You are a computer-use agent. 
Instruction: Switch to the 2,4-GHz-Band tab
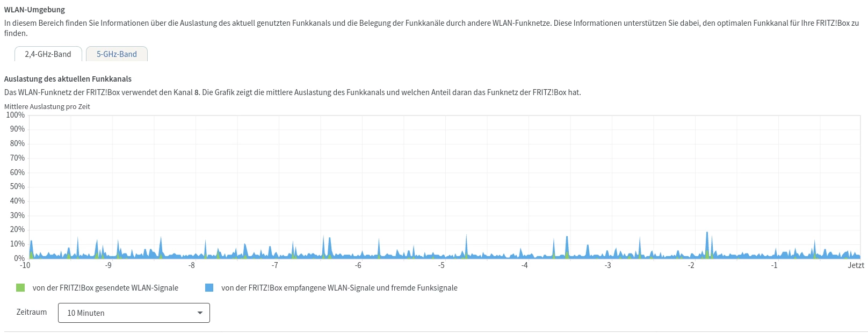[x=48, y=54]
